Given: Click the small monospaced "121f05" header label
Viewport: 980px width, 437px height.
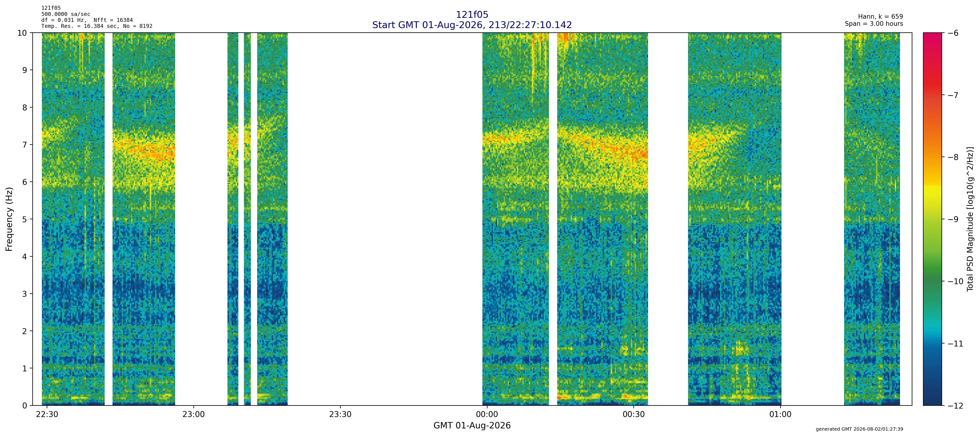Looking at the screenshot, I should tap(51, 8).
